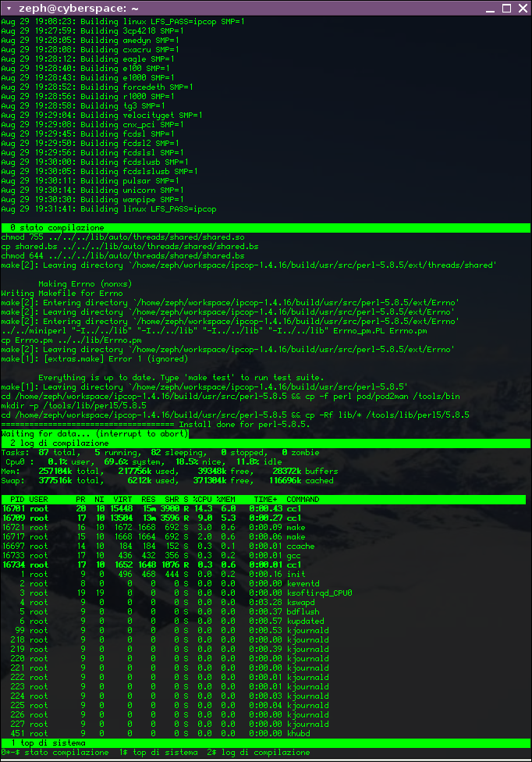532x762 pixels.
Task: Maximize the terminal window
Action: tap(506, 8)
